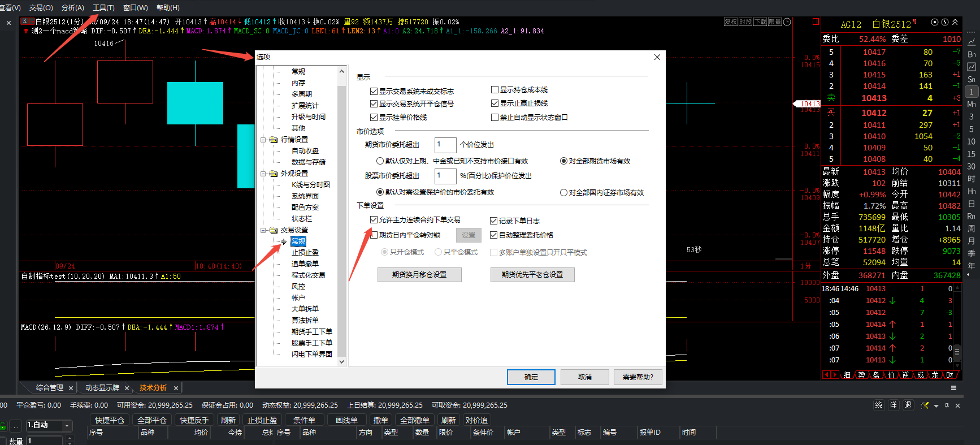This screenshot has height=445, width=980.
Task: Click the options tree vertical scrollbar
Action: coord(341,215)
